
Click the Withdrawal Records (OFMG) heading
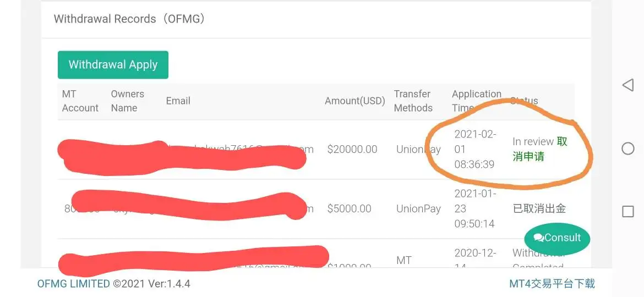(130, 19)
